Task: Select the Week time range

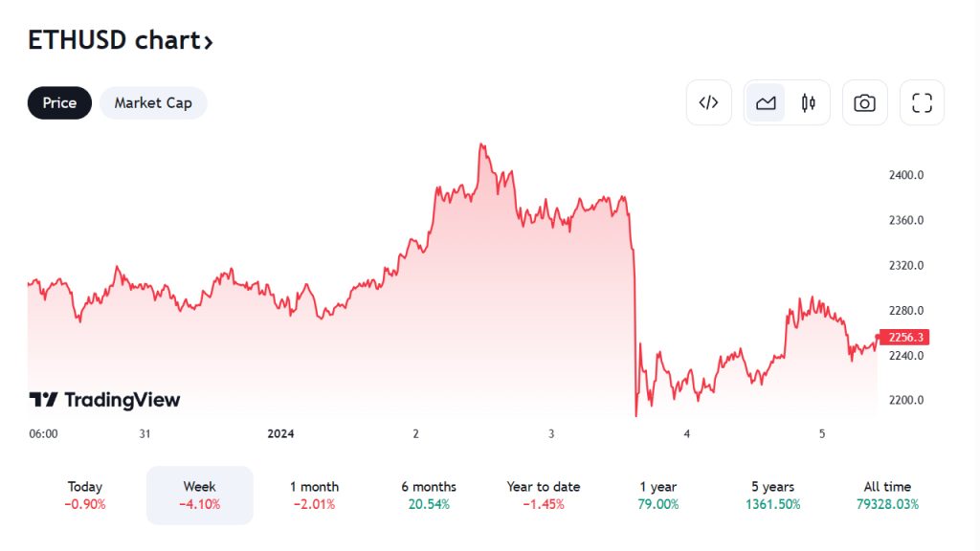Action: 199,496
